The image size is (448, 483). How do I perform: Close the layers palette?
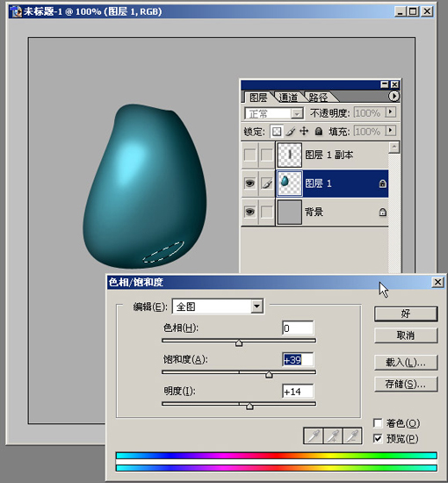tap(394, 84)
